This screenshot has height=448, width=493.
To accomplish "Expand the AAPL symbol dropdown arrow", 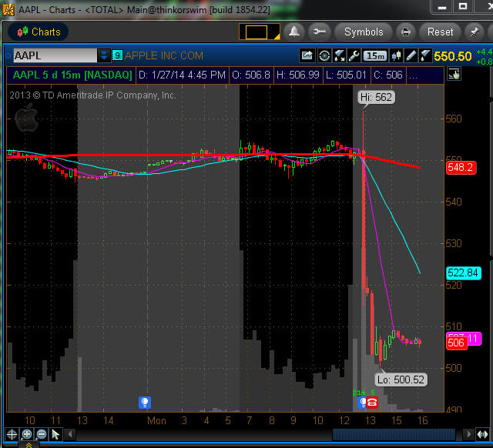I will [104, 55].
